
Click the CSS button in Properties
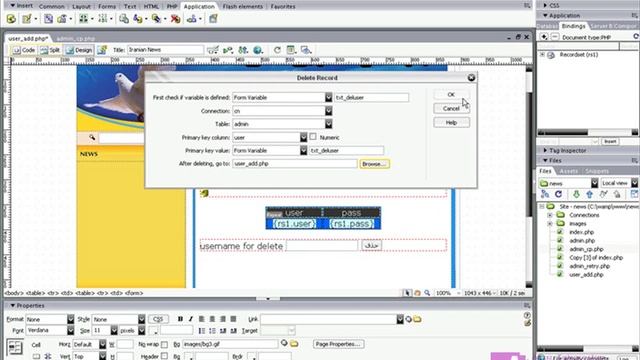(158, 319)
